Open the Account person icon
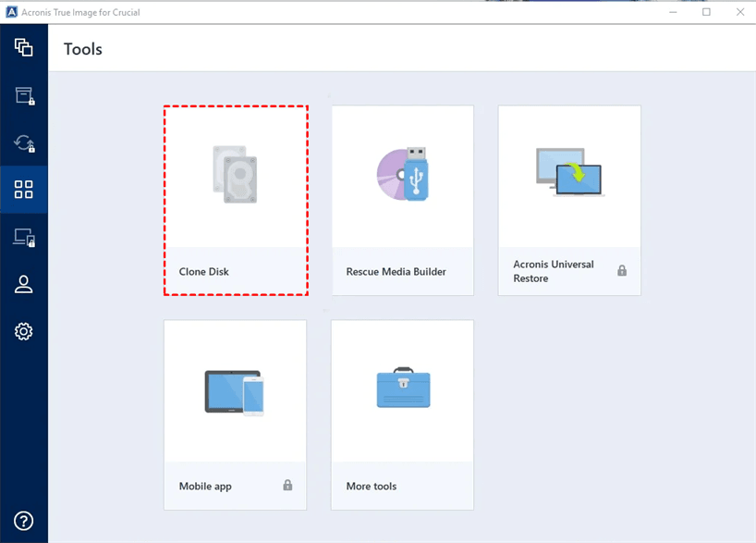The height and width of the screenshot is (543, 756). click(x=24, y=285)
